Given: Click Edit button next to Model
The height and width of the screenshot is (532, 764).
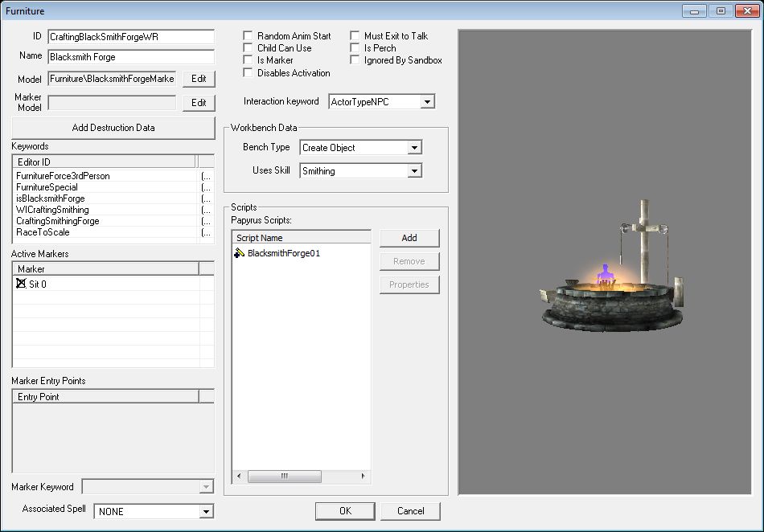Looking at the screenshot, I should pyautogui.click(x=199, y=79).
